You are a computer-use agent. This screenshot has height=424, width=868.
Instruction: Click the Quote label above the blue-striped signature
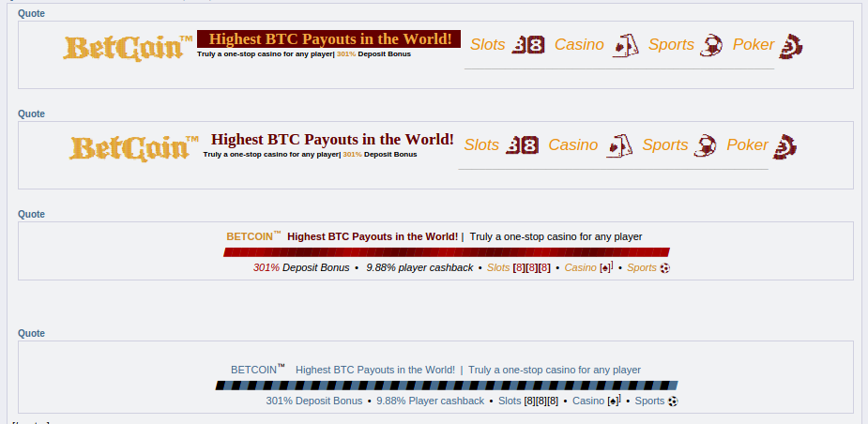31,333
